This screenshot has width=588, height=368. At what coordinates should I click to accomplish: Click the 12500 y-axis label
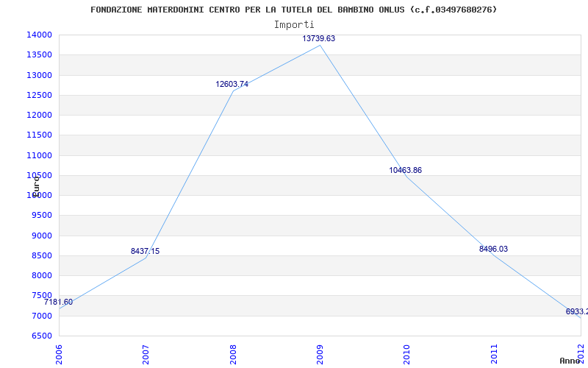(x=39, y=95)
